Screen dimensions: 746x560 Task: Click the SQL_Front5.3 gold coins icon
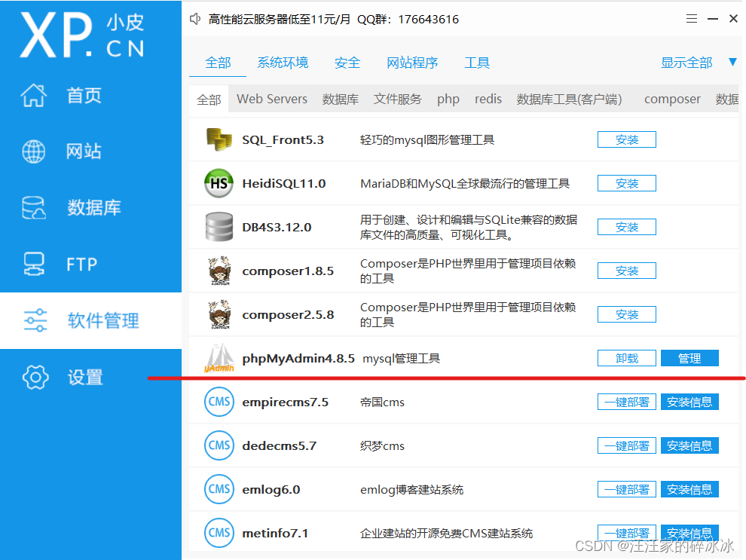(219, 139)
